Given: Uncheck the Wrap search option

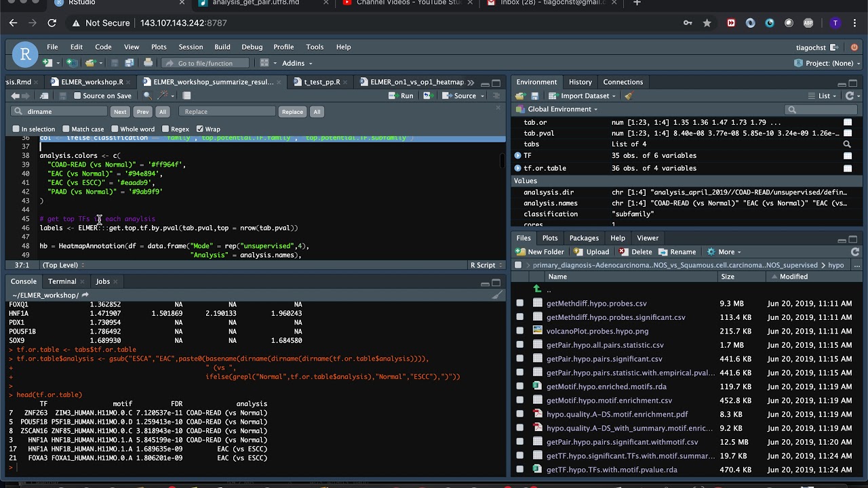Looking at the screenshot, I should pos(199,129).
